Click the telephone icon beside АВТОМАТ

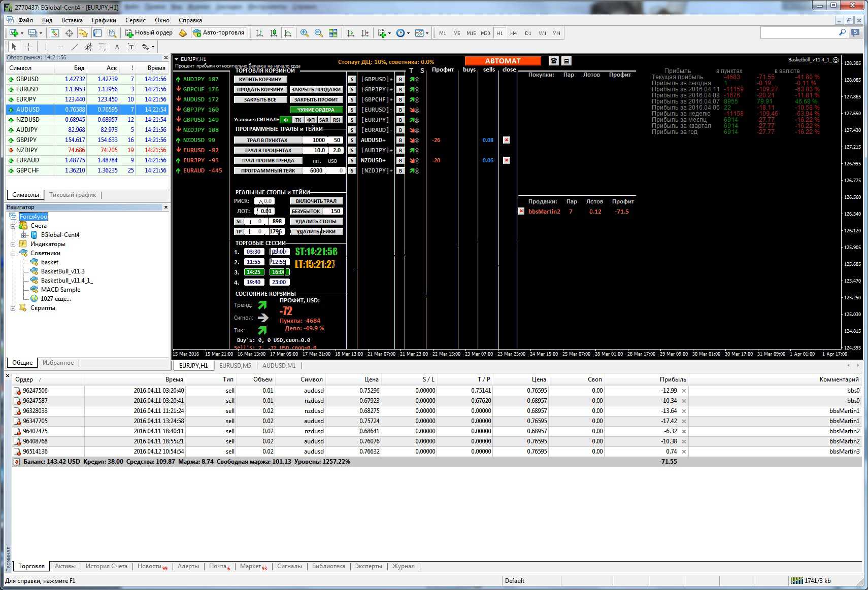(x=553, y=61)
